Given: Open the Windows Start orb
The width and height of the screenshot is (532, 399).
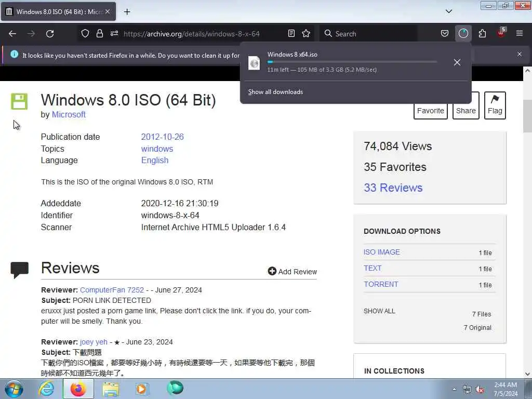Looking at the screenshot, I should 14,389.
